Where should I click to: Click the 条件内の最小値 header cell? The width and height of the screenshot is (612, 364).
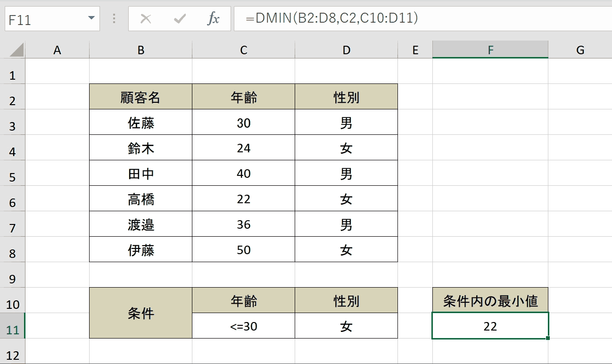(x=490, y=300)
